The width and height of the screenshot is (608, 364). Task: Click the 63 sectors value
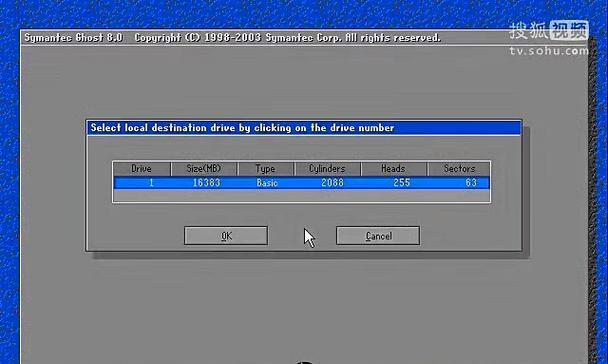(x=471, y=183)
